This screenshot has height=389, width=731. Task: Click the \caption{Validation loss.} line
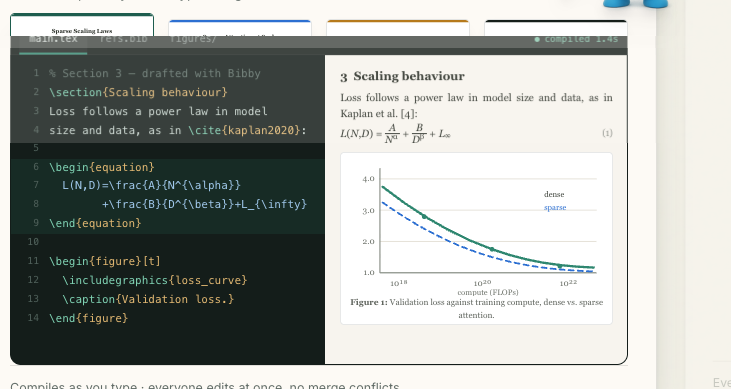148,299
